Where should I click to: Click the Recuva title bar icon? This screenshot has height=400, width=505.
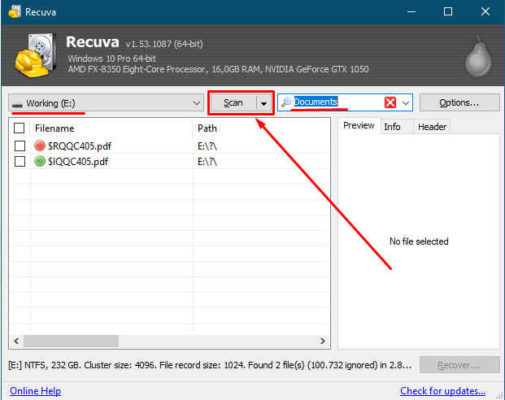click(x=15, y=12)
